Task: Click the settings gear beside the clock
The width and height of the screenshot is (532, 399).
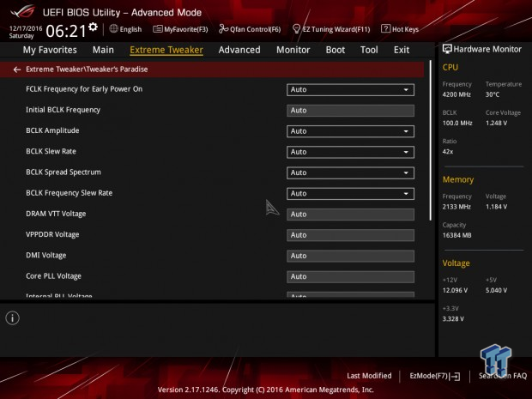Action: pyautogui.click(x=93, y=27)
